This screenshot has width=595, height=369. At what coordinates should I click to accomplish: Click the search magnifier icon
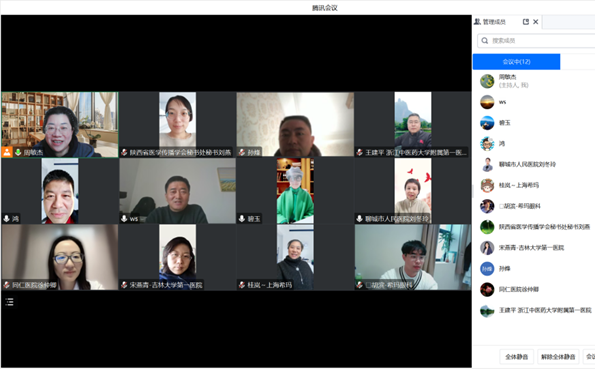(x=485, y=41)
